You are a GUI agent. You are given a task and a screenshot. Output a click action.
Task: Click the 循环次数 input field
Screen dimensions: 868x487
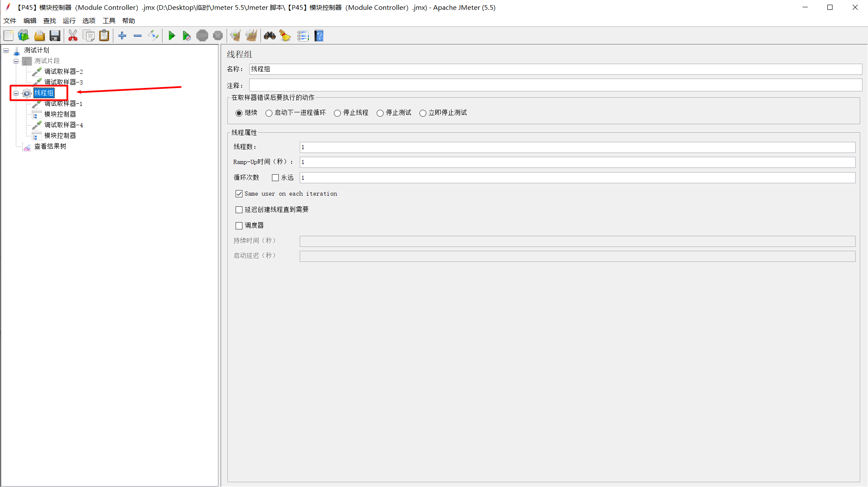(x=577, y=178)
